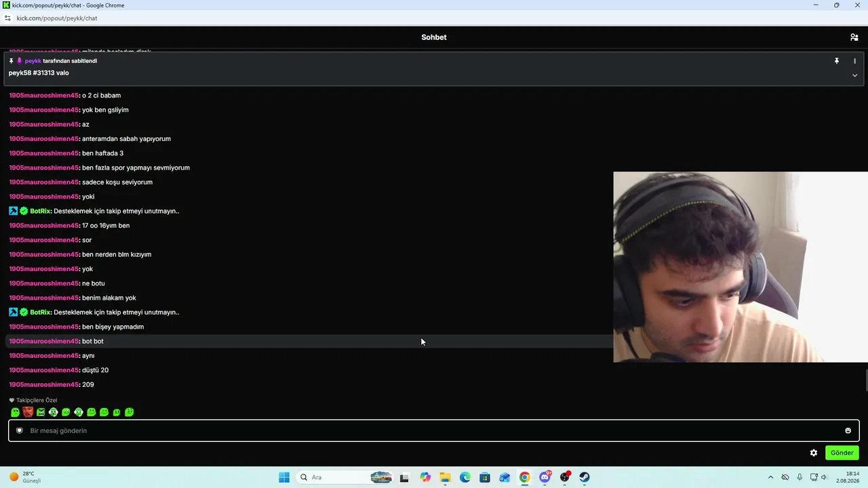Show hidden system tray icons

coord(770,477)
